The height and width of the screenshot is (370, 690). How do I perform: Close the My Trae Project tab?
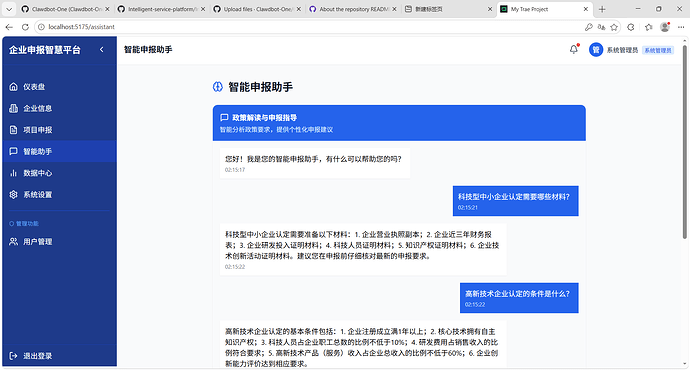[x=586, y=9]
